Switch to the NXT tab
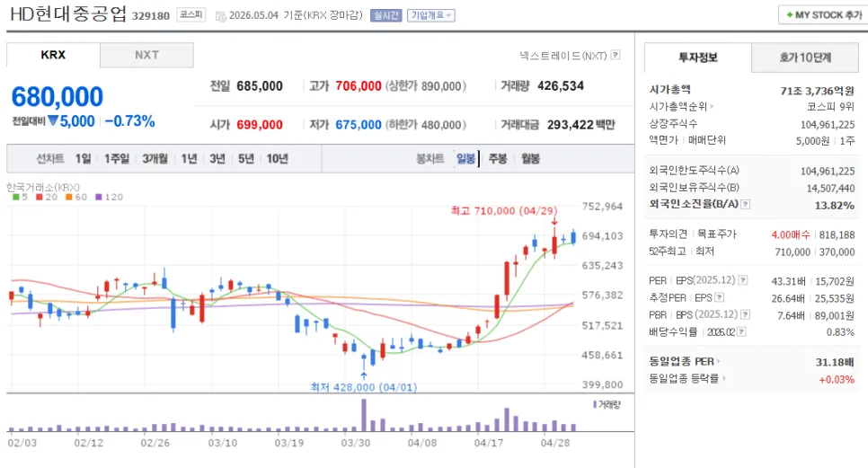Image resolution: width=868 pixels, height=468 pixels. [x=146, y=55]
